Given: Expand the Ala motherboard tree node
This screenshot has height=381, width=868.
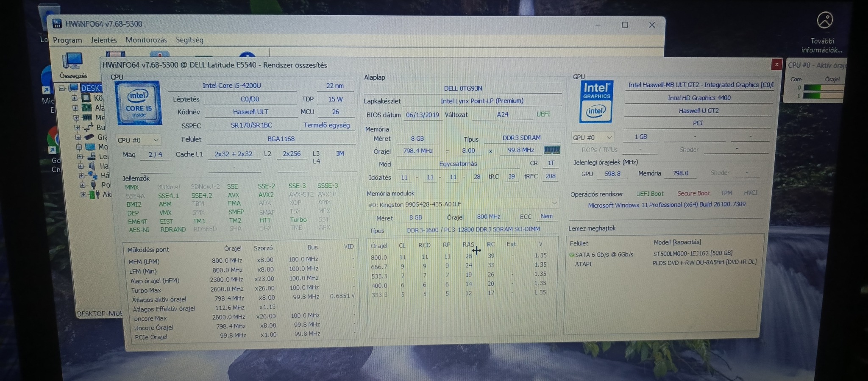Looking at the screenshot, I should [75, 108].
